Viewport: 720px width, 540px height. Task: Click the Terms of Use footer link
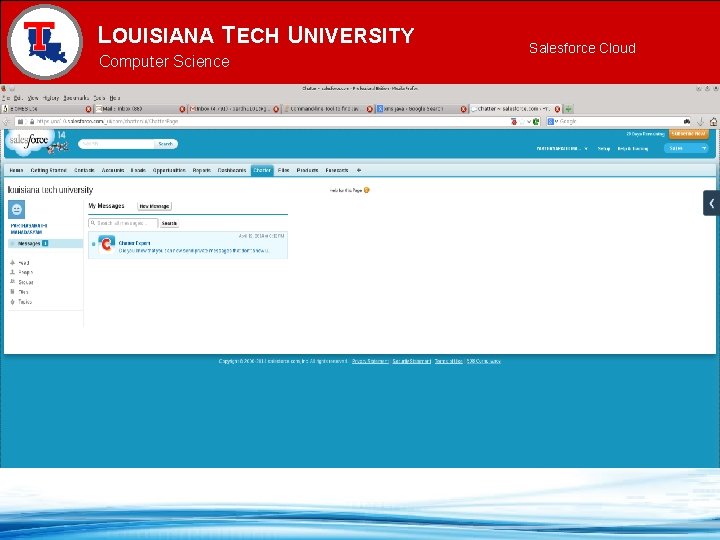click(449, 361)
